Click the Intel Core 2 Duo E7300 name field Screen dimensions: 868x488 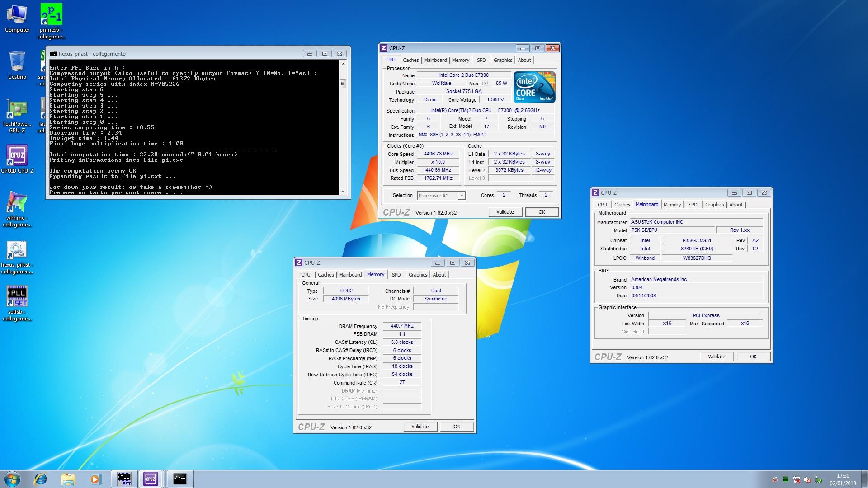464,75
